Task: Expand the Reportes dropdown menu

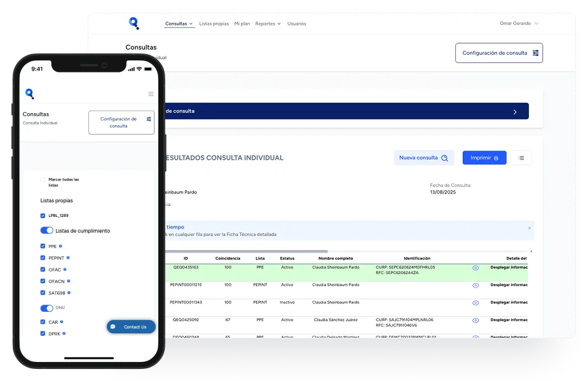Action: [x=268, y=24]
